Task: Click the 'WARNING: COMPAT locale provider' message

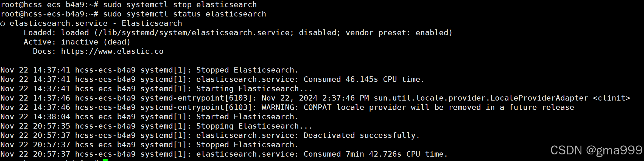Action: (418, 107)
